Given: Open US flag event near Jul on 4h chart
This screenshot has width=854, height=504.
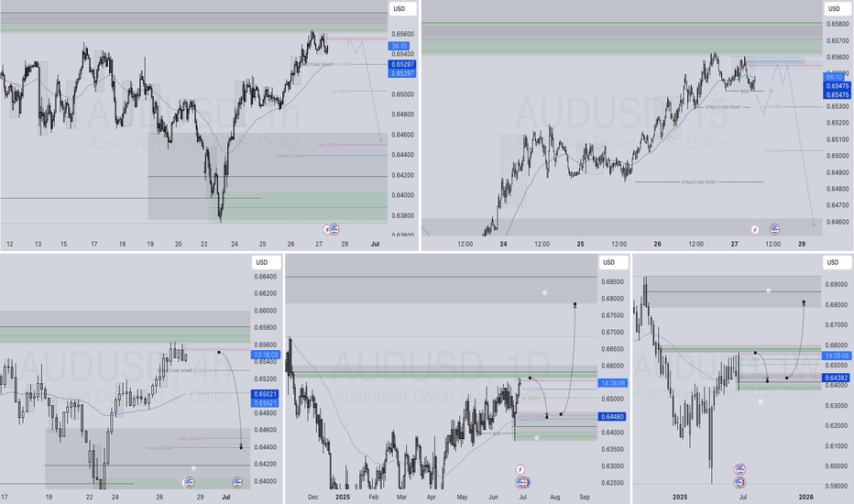Looking at the screenshot, I should [x=237, y=482].
